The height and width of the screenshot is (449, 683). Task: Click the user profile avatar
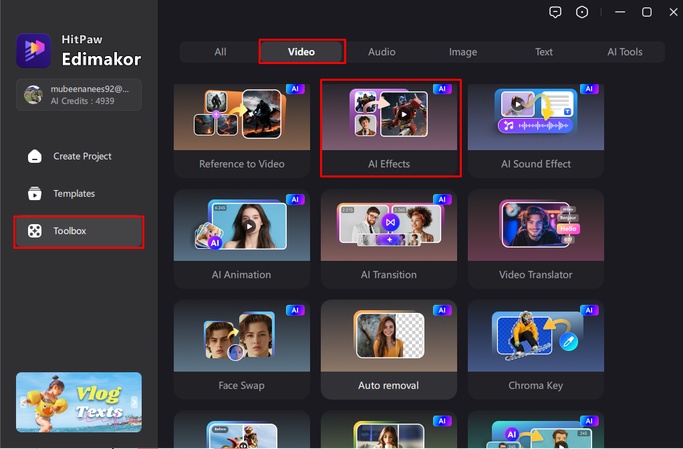tap(33, 95)
